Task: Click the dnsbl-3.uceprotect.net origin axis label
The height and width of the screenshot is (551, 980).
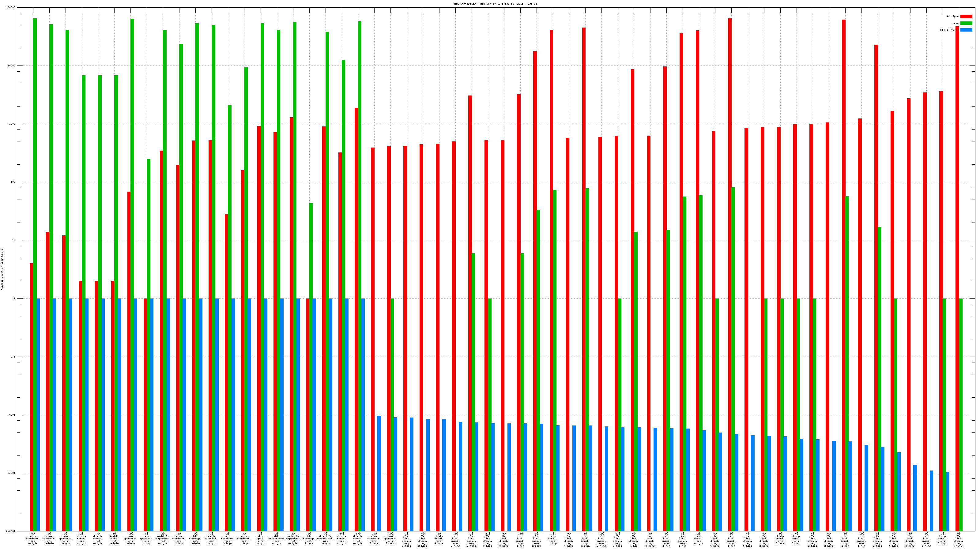Action: tap(293, 538)
